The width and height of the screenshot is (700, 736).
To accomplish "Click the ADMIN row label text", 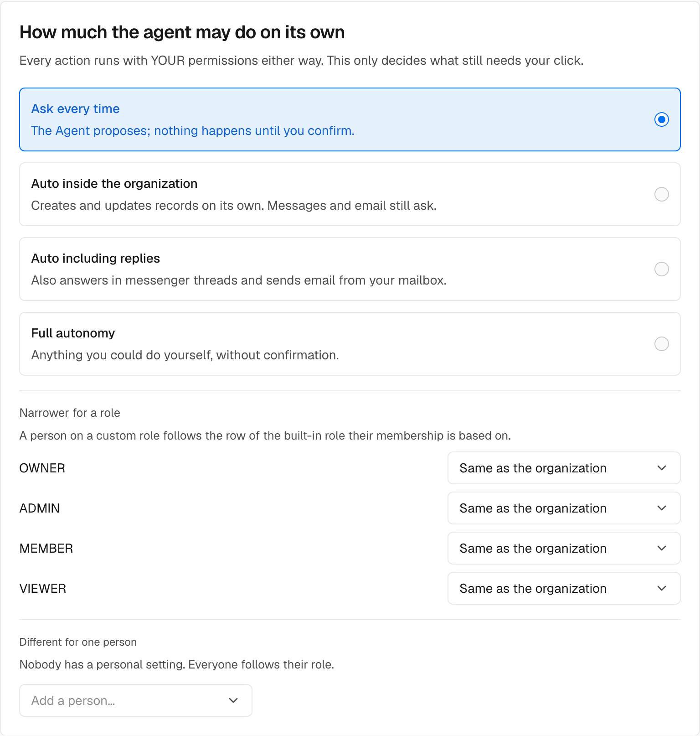I will [40, 508].
